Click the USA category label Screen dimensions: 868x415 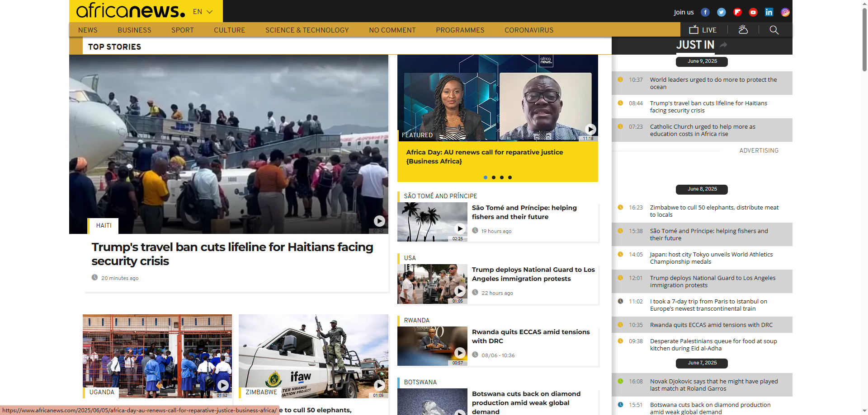[410, 258]
